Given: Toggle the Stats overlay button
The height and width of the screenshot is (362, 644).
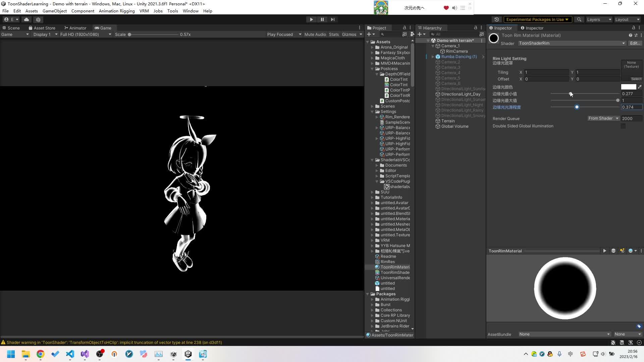Looking at the screenshot, I should pyautogui.click(x=333, y=34).
